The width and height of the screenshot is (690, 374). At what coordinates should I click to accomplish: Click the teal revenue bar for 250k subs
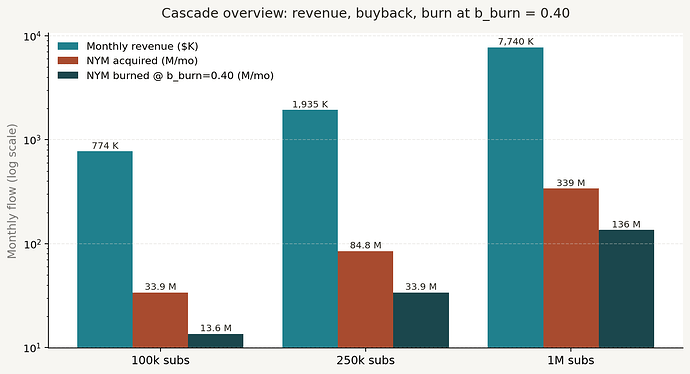click(310, 229)
